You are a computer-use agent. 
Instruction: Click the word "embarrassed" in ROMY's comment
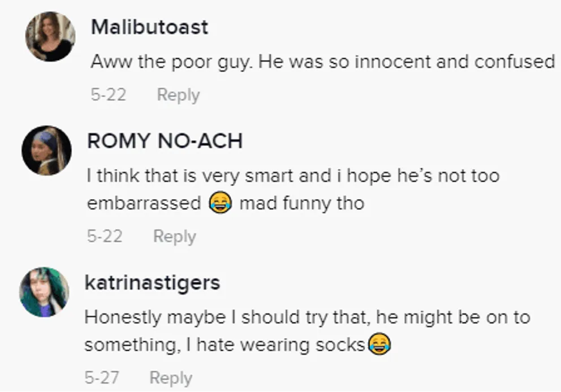144,203
